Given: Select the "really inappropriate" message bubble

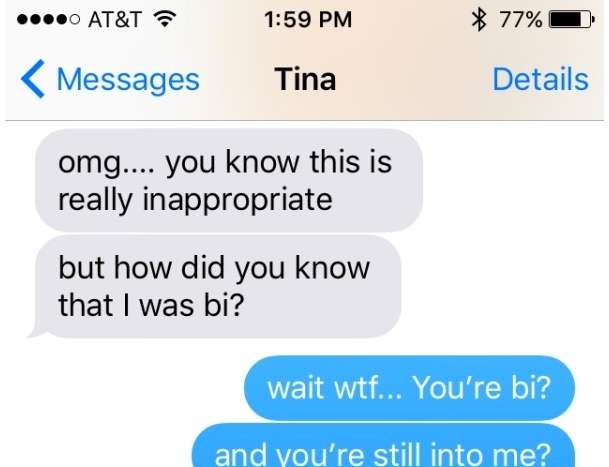Looking at the screenshot, I should pyautogui.click(x=229, y=181).
